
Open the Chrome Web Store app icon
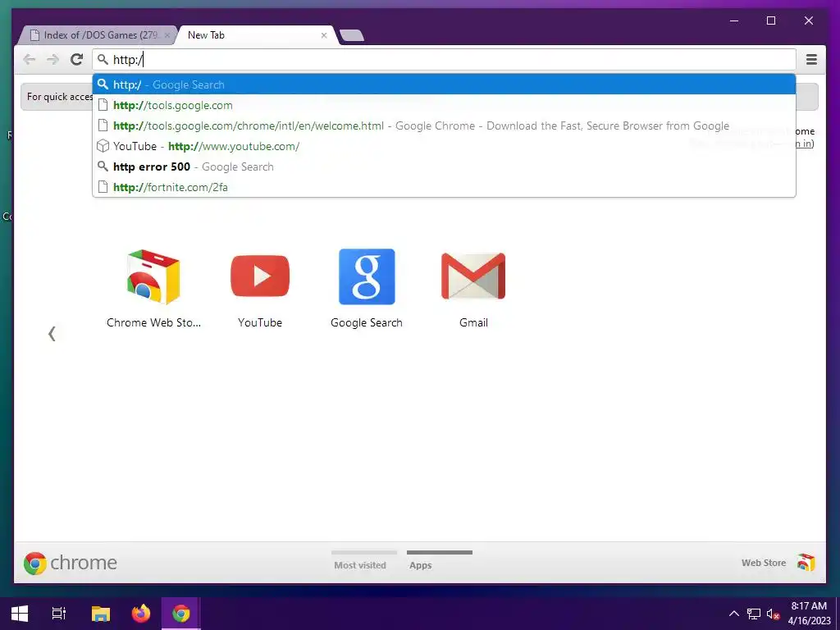(153, 276)
